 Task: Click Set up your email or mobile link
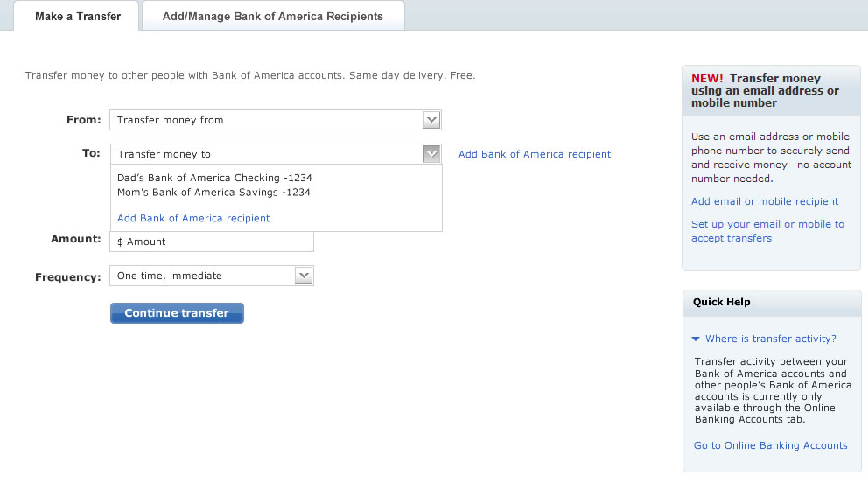click(767, 231)
